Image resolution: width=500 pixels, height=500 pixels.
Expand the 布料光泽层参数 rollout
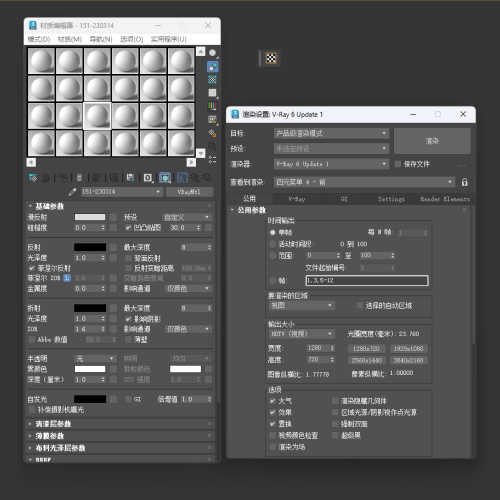[120, 448]
